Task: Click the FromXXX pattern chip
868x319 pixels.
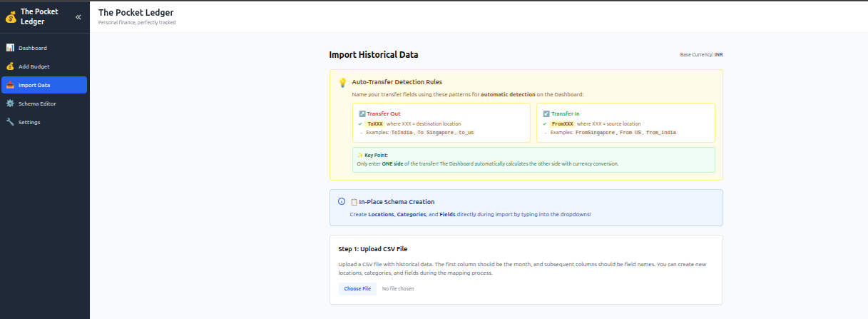Action: [x=562, y=123]
